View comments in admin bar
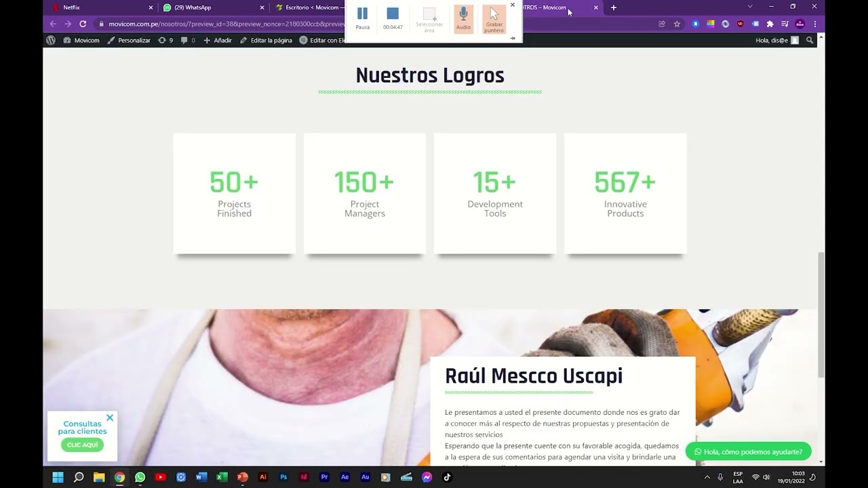 point(188,40)
